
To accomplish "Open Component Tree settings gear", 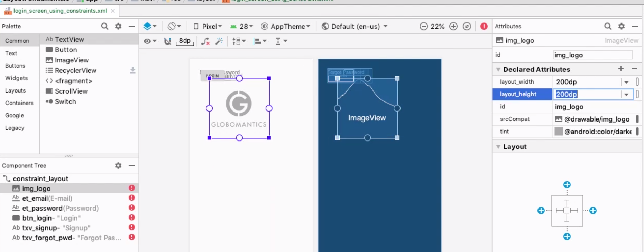I will pos(118,166).
